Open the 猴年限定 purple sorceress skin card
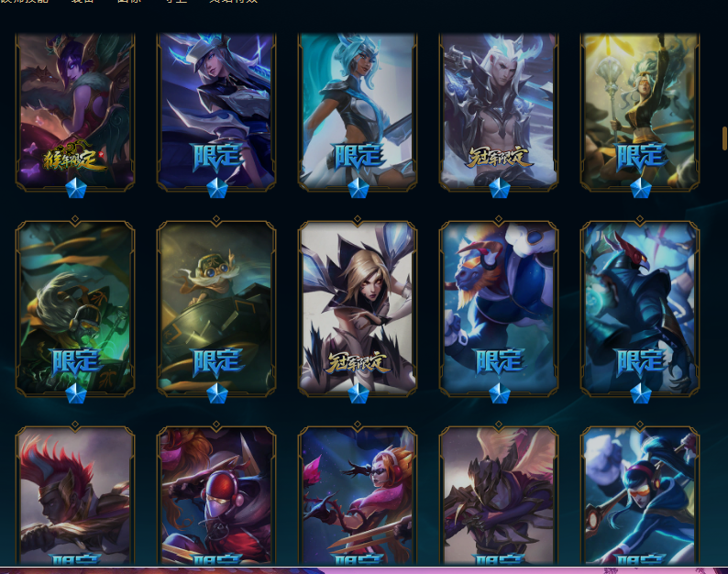Image resolution: width=728 pixels, height=574 pixels. (x=75, y=111)
